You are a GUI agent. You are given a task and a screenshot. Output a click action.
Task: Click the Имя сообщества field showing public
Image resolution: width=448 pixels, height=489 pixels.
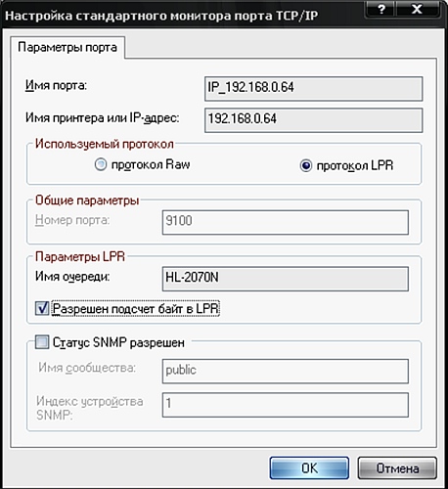click(286, 371)
